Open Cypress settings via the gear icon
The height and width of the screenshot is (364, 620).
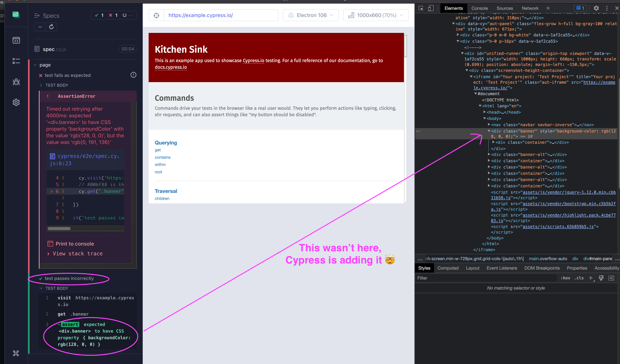(x=16, y=102)
